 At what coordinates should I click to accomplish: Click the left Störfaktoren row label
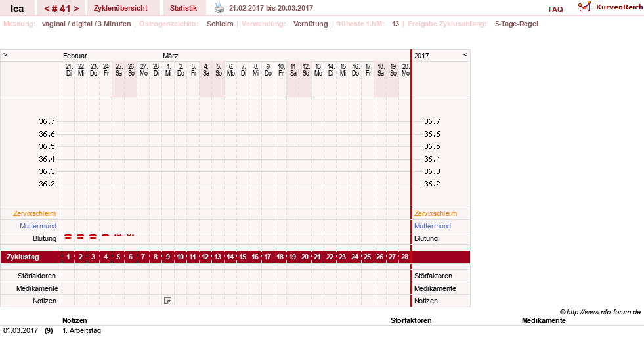click(37, 276)
